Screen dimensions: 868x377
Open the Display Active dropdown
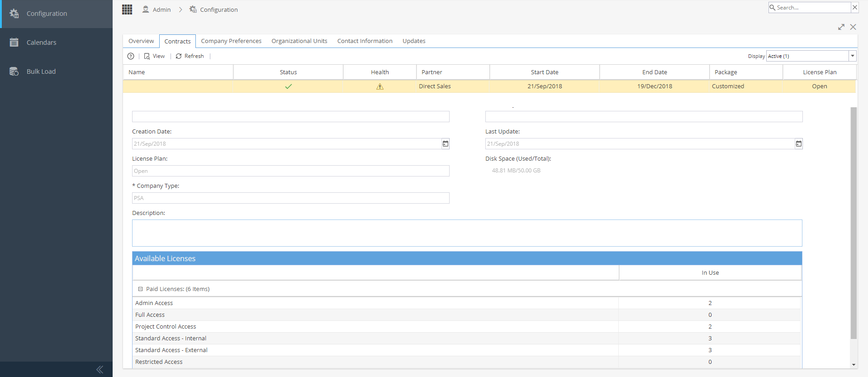click(853, 56)
